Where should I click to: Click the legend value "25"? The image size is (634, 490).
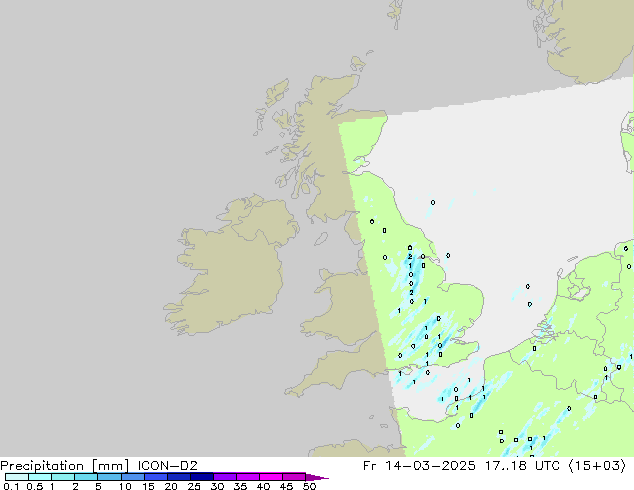point(194,486)
